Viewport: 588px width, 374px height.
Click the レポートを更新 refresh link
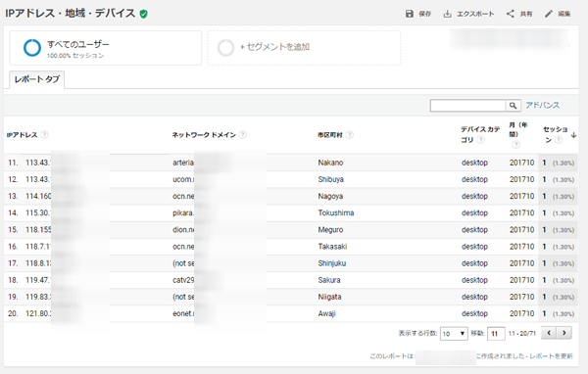click(551, 356)
